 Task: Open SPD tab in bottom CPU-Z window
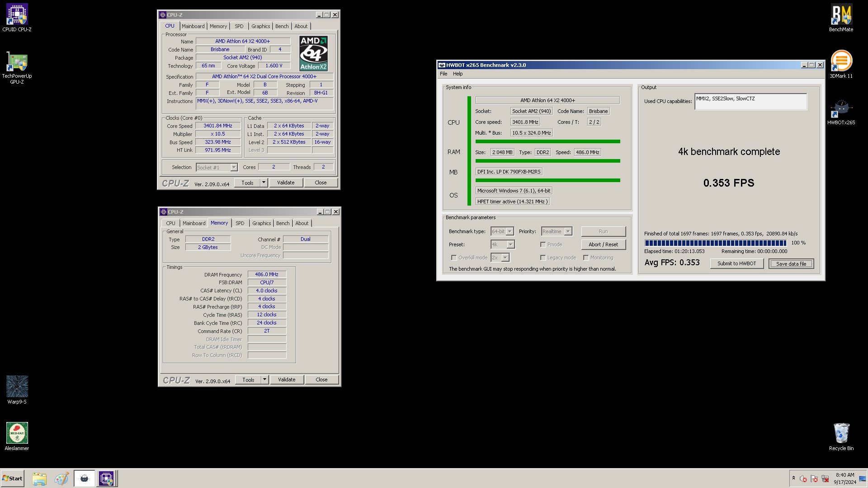(240, 223)
